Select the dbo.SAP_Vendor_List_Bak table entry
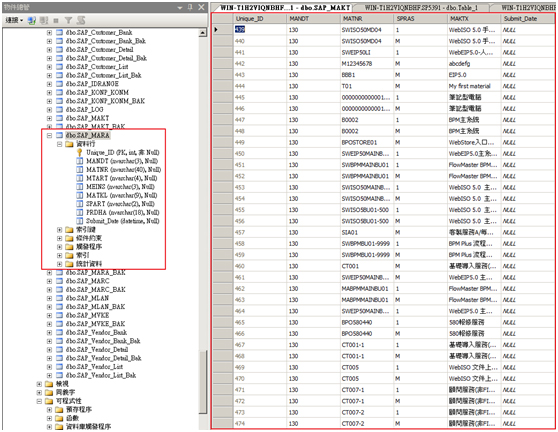Screen dimensions: 558x432 point(101,375)
